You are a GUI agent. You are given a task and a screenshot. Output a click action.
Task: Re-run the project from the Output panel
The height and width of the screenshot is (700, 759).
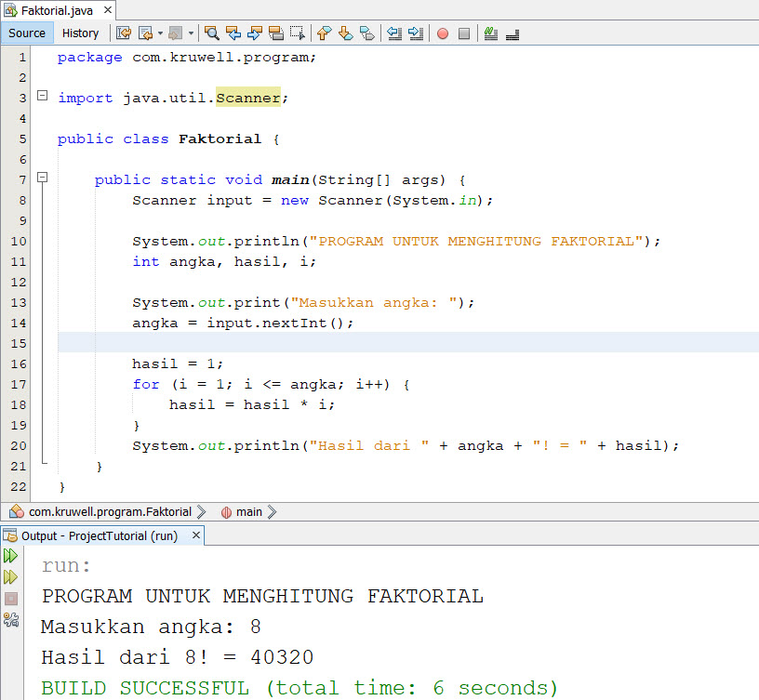click(10, 556)
